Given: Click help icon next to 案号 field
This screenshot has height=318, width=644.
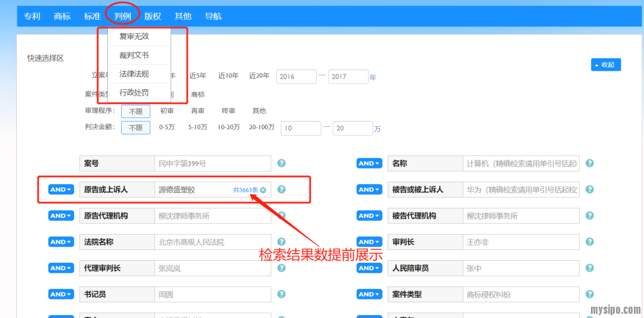Looking at the screenshot, I should (281, 163).
